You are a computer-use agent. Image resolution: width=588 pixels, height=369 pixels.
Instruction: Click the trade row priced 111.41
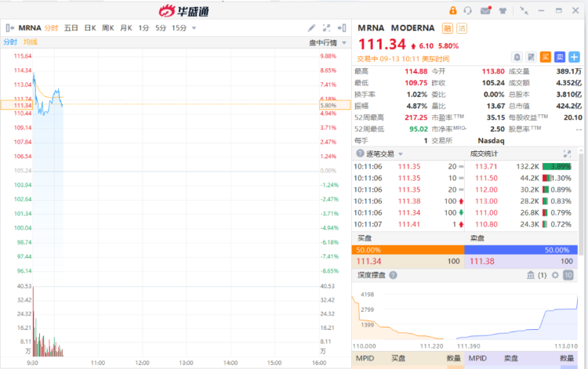(x=408, y=224)
